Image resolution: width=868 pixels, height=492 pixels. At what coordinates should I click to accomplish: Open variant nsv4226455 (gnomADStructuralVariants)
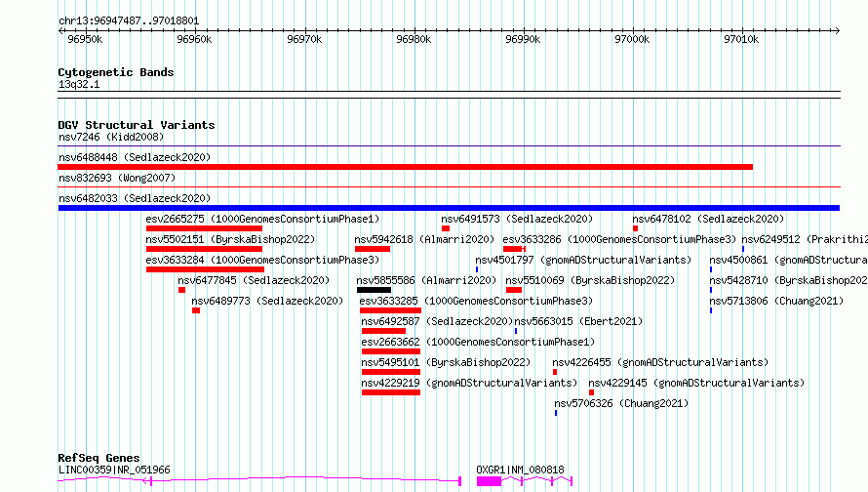coord(660,362)
